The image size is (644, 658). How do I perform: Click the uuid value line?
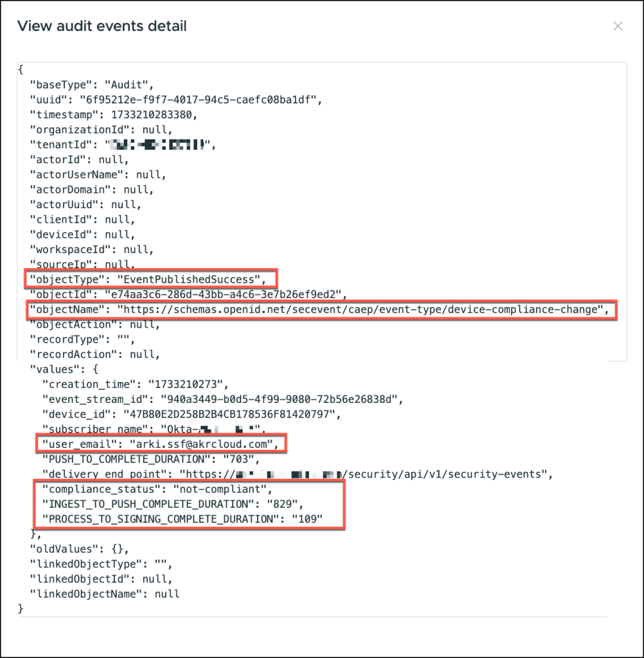tap(174, 100)
